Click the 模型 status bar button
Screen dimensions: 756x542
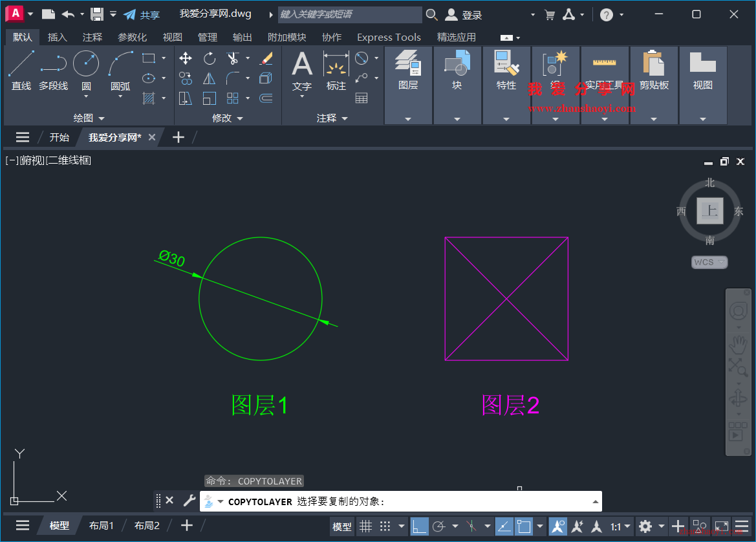pyautogui.click(x=342, y=526)
